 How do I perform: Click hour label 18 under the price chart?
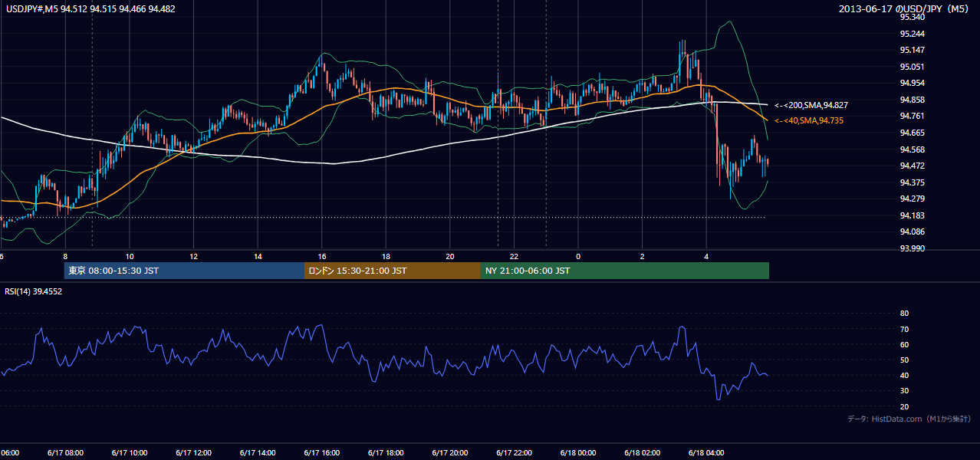tap(386, 257)
